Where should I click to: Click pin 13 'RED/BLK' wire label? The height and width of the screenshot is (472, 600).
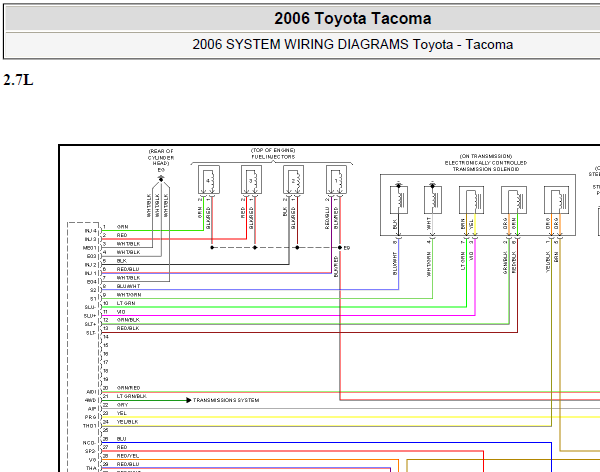128,328
